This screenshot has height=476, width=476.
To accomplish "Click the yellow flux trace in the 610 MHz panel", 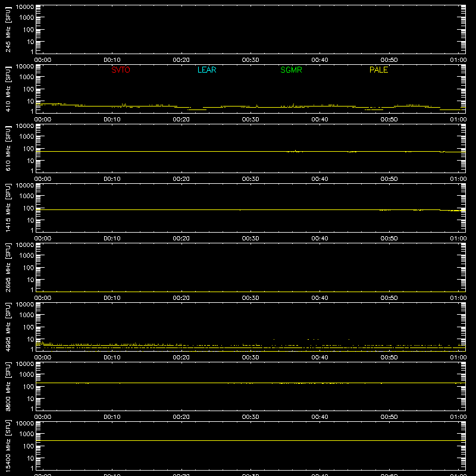I will pyautogui.click(x=250, y=152).
